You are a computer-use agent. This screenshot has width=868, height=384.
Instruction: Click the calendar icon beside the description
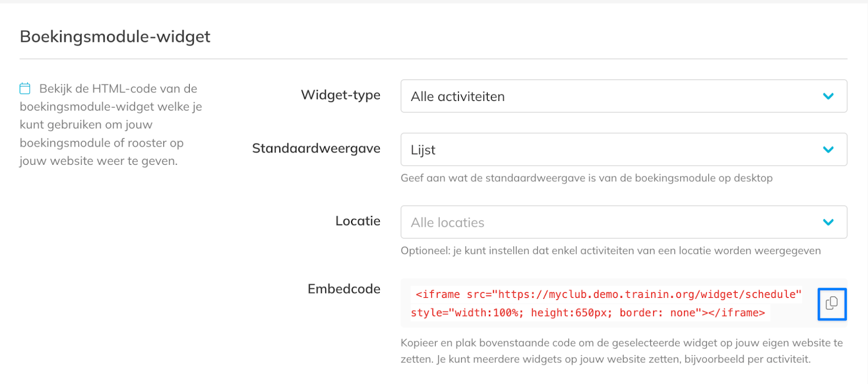25,88
